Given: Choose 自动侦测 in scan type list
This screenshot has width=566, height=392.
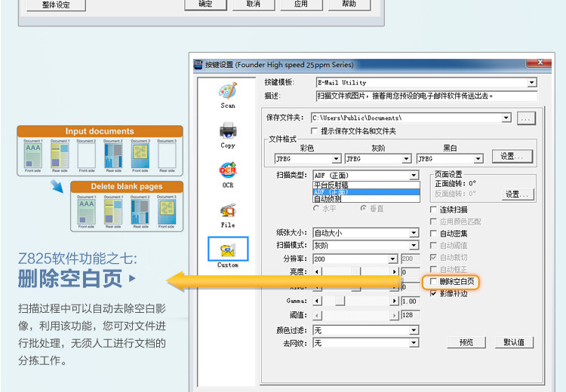Looking at the screenshot, I should coord(366,199).
